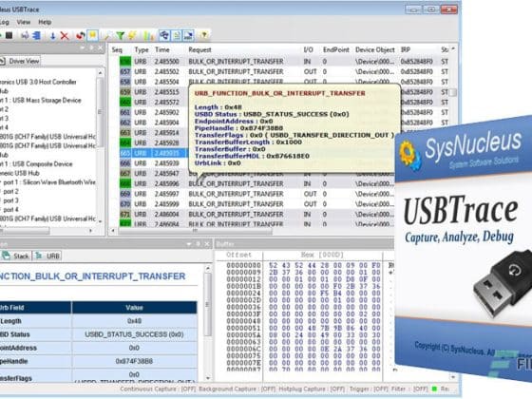
Task: Click the speaker-like gray toolbar icon
Action: [x=25, y=35]
